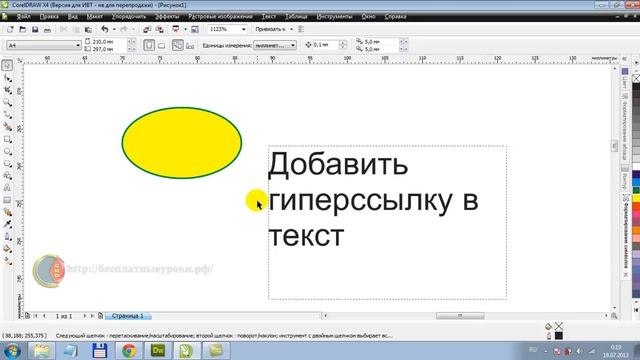Select the Polygon tool

pyautogui.click(x=7, y=164)
